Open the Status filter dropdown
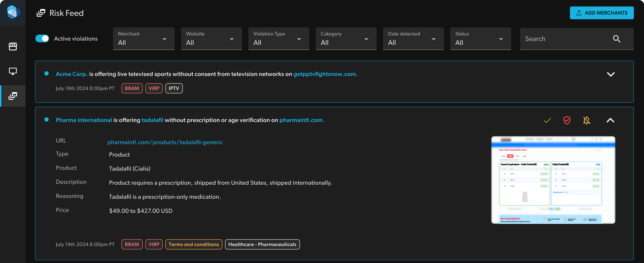 [480, 39]
